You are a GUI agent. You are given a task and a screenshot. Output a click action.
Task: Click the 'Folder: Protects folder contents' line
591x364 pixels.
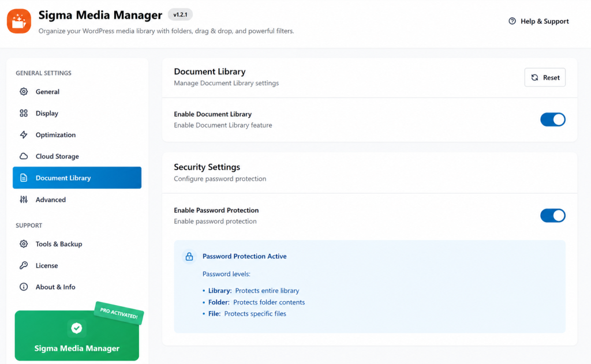(256, 302)
